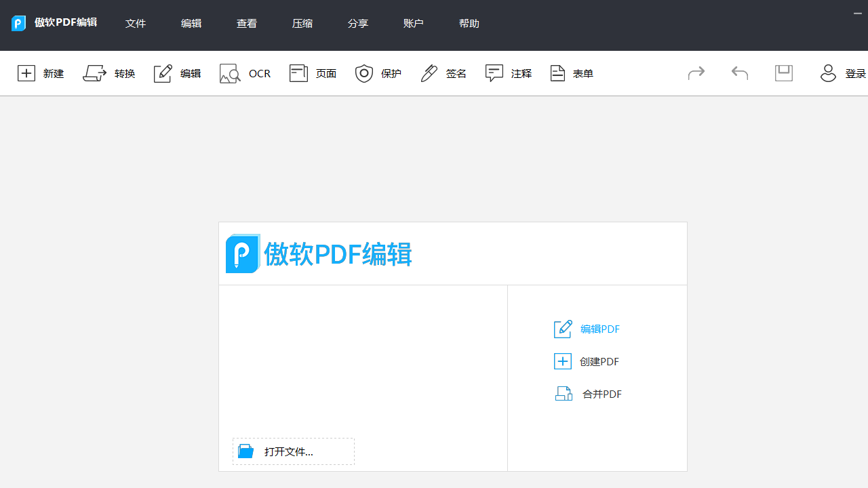Open the 编辑 menu in menu bar
This screenshot has height=488, width=868.
(191, 23)
